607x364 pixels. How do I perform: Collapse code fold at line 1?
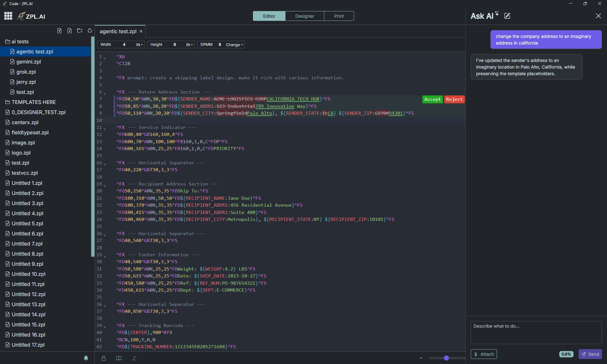tap(105, 58)
